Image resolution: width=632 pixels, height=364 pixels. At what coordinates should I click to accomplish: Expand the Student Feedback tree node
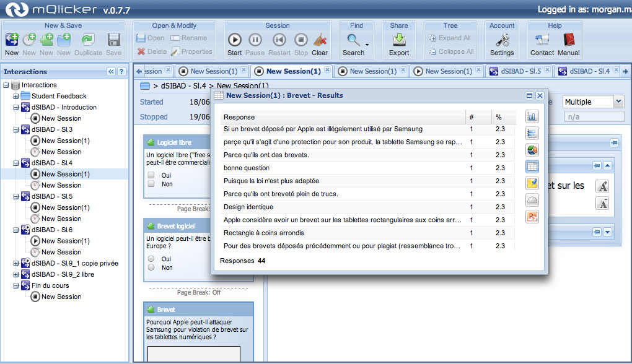tap(15, 96)
